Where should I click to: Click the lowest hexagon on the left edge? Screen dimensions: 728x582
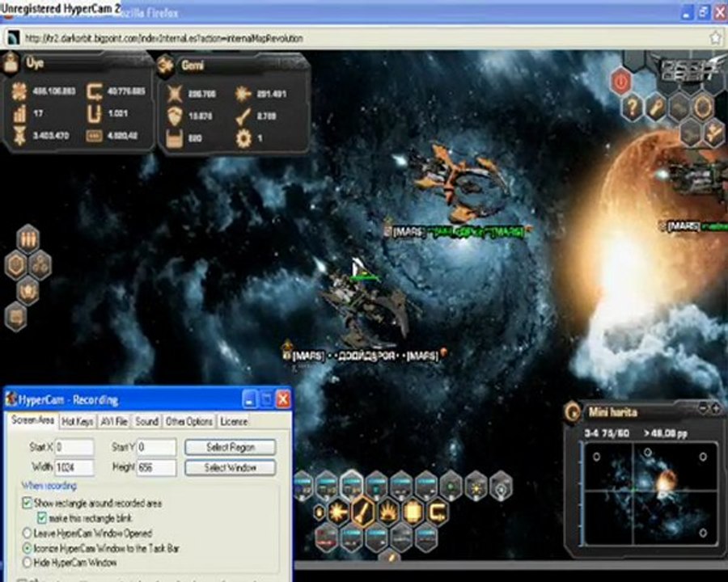pos(16,317)
